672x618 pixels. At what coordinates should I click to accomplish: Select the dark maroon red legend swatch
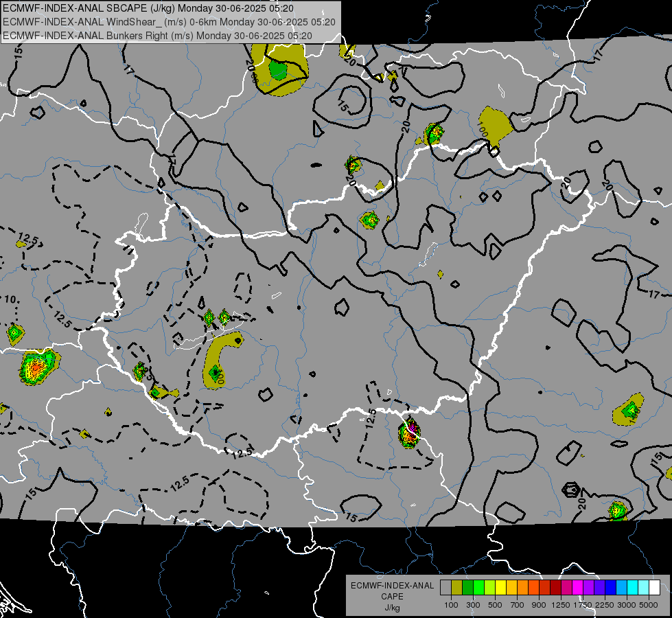pyautogui.click(x=555, y=588)
